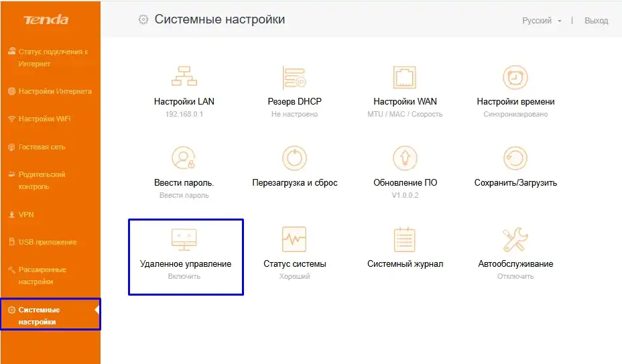Click Автообслуживание label
This screenshot has height=364, width=622.
[x=515, y=264]
